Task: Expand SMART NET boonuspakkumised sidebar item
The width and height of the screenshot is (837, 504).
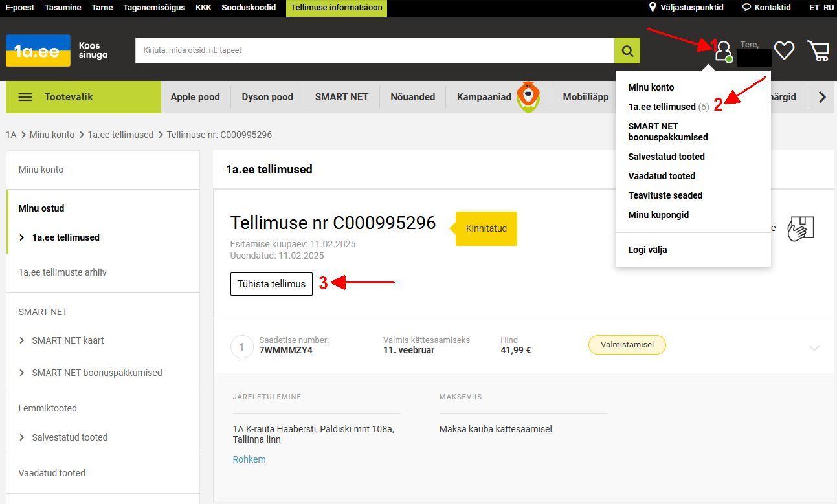Action: (x=90, y=373)
